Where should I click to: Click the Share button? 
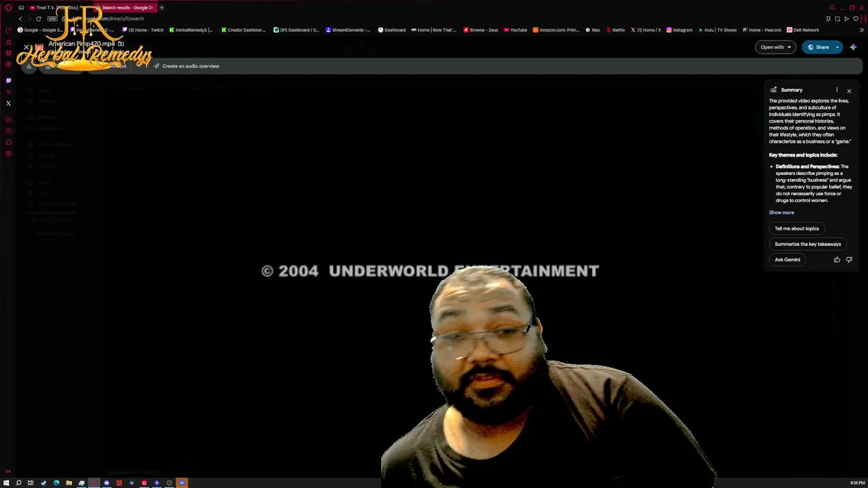click(818, 47)
